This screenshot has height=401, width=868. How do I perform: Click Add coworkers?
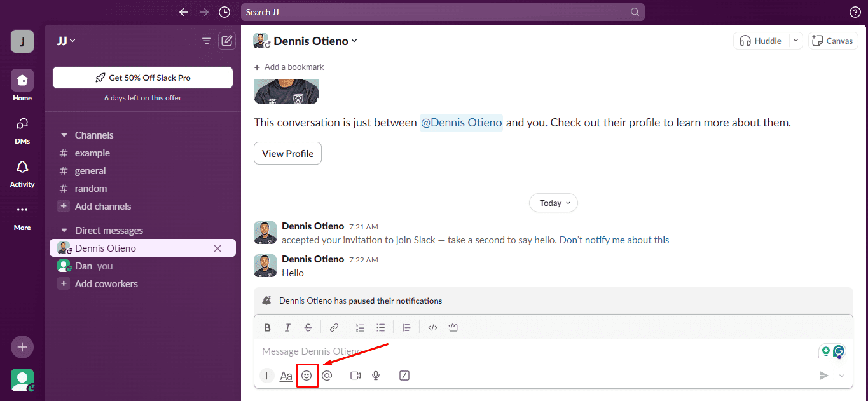click(x=106, y=284)
